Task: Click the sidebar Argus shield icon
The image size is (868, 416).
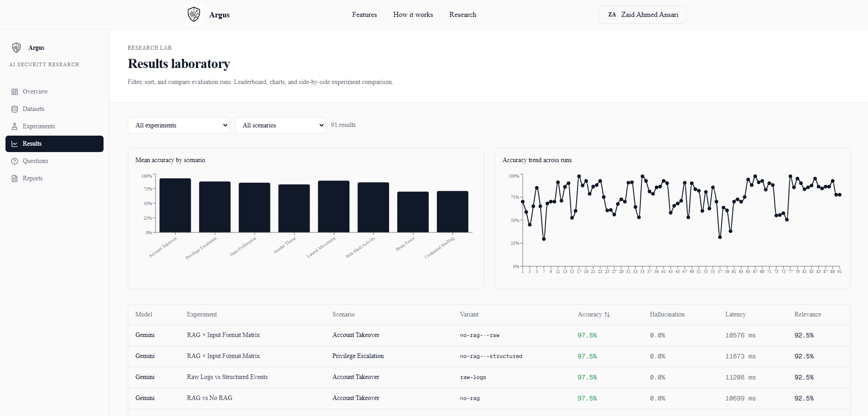Action: [x=16, y=47]
